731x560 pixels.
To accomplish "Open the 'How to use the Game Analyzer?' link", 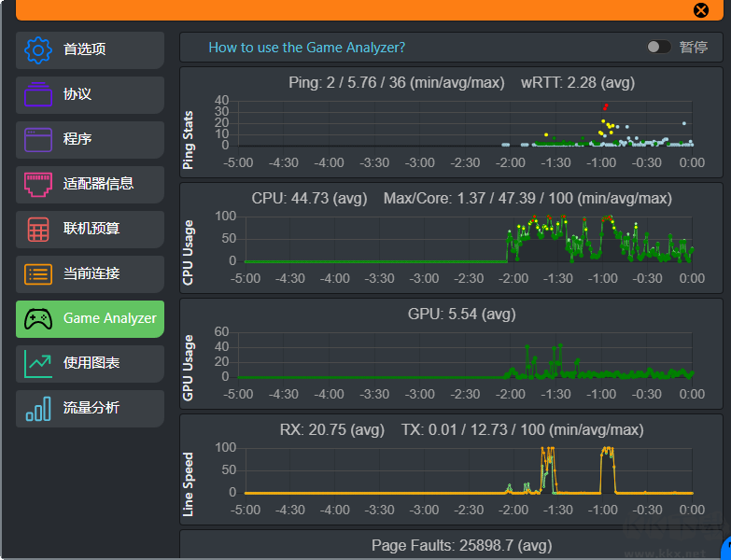I will 306,48.
